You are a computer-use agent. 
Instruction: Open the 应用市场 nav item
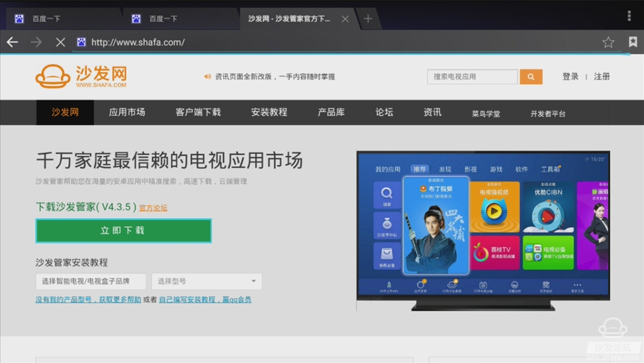coord(127,112)
